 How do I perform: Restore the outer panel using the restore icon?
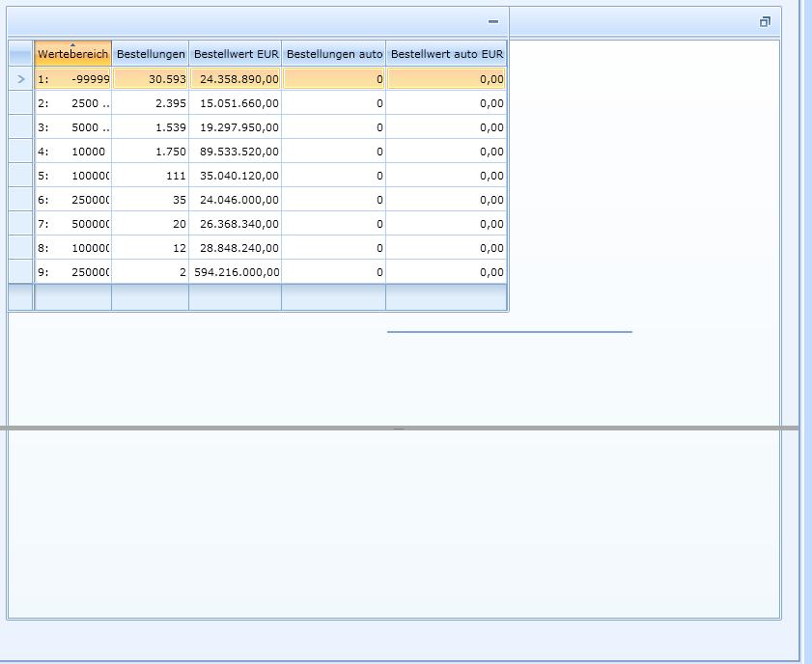[x=765, y=22]
